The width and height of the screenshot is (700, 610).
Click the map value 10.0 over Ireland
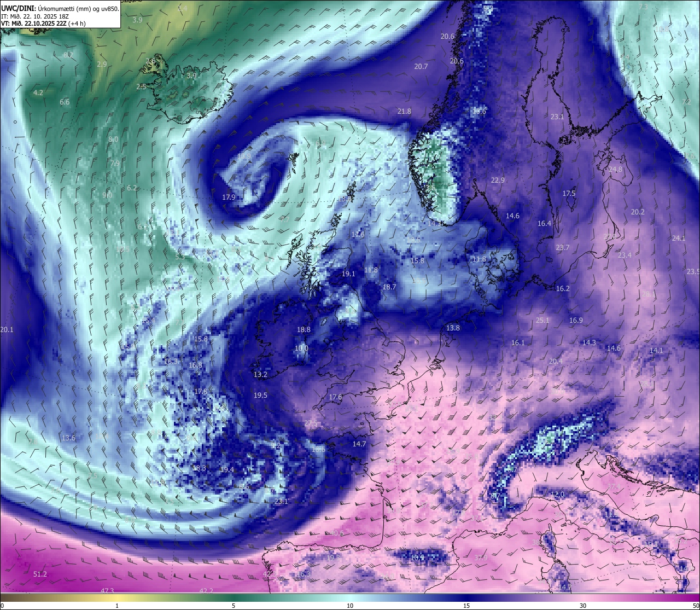pos(301,348)
